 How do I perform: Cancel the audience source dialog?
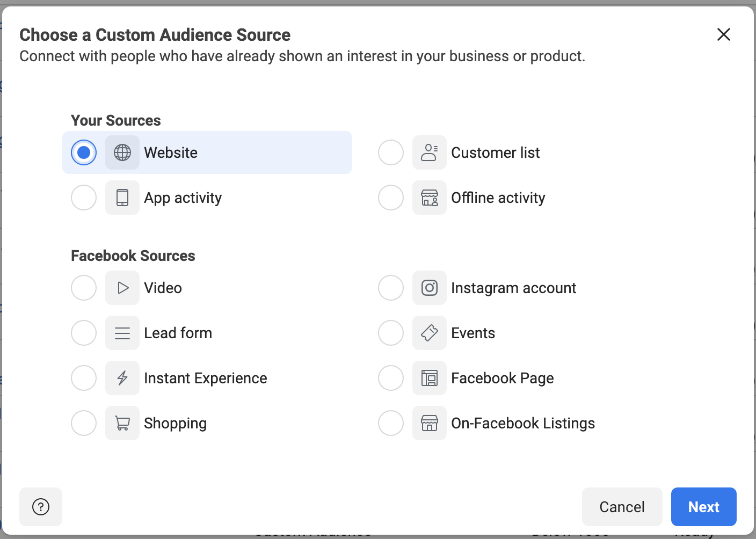click(x=622, y=507)
